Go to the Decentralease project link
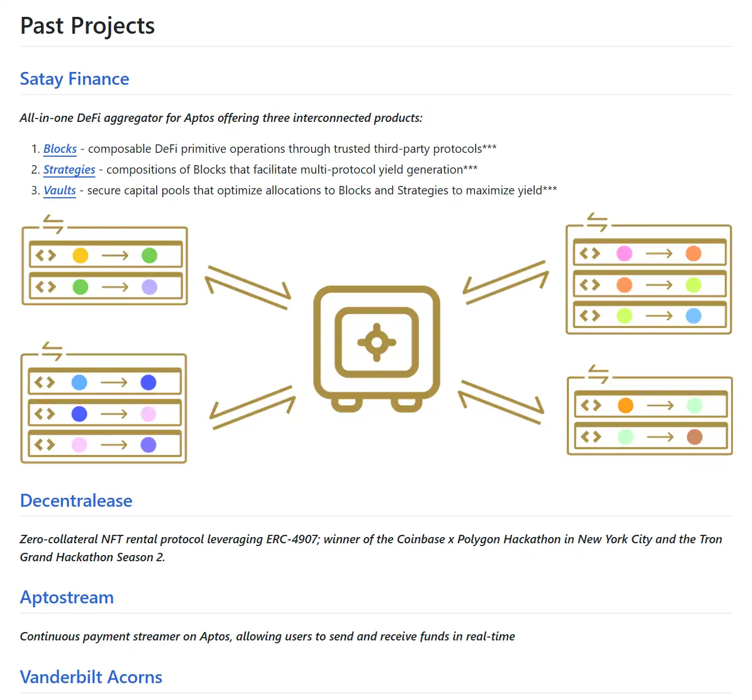Screen dimensions: 752x700 point(76,501)
